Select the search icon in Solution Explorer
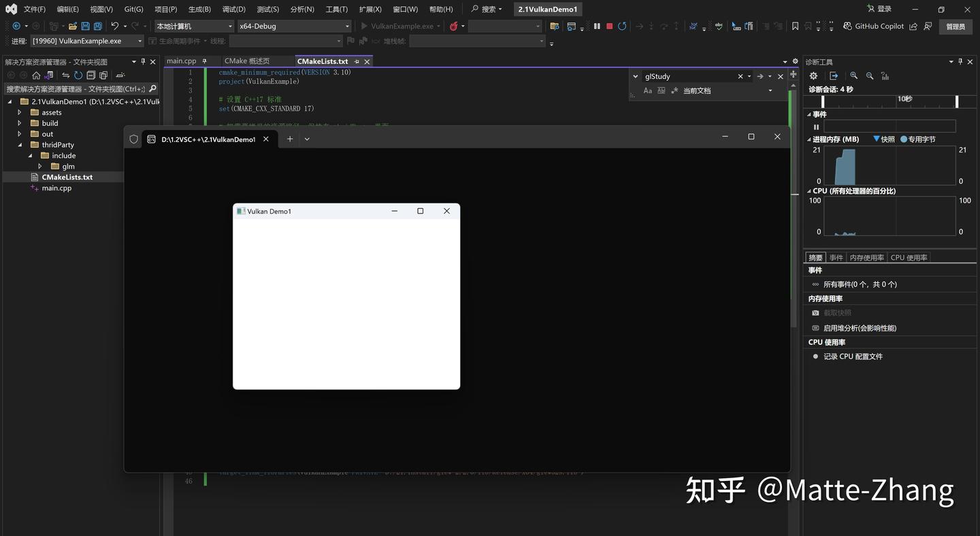 [x=153, y=88]
